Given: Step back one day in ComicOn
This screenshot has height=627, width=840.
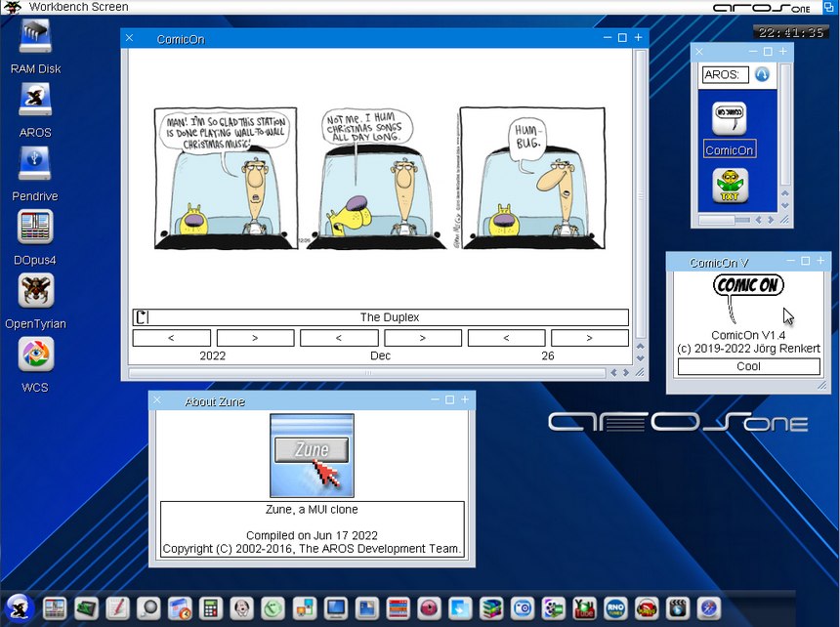Looking at the screenshot, I should point(506,338).
